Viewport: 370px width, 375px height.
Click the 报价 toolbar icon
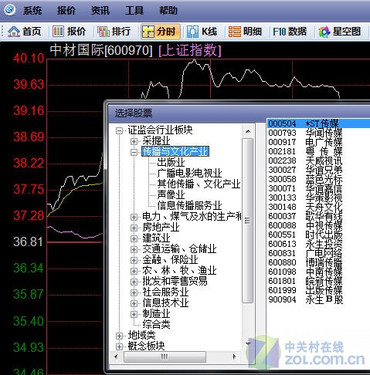pos(69,32)
